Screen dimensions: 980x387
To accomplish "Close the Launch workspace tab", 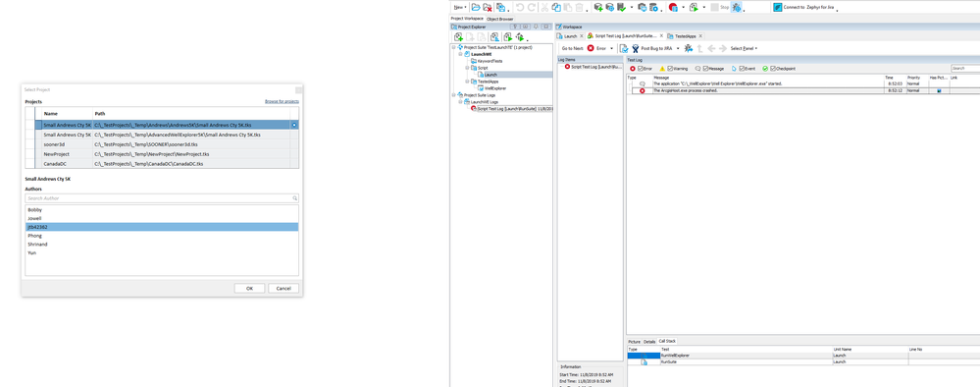I will pyautogui.click(x=582, y=36).
